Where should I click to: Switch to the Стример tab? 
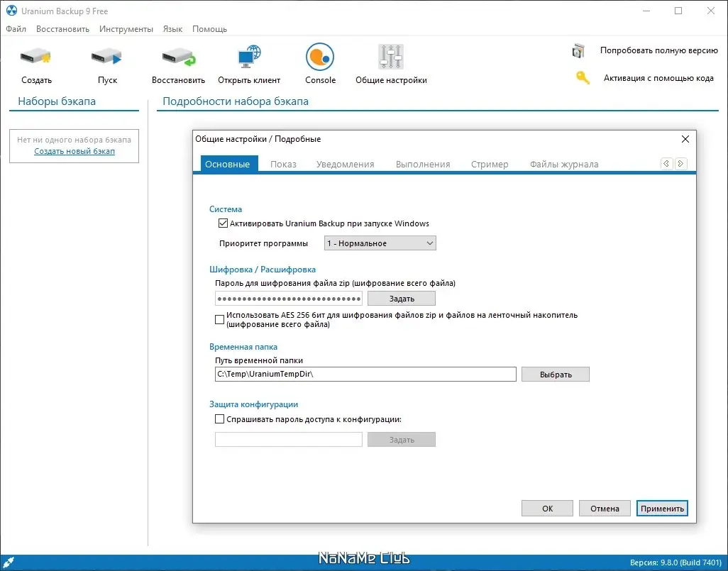coord(490,164)
